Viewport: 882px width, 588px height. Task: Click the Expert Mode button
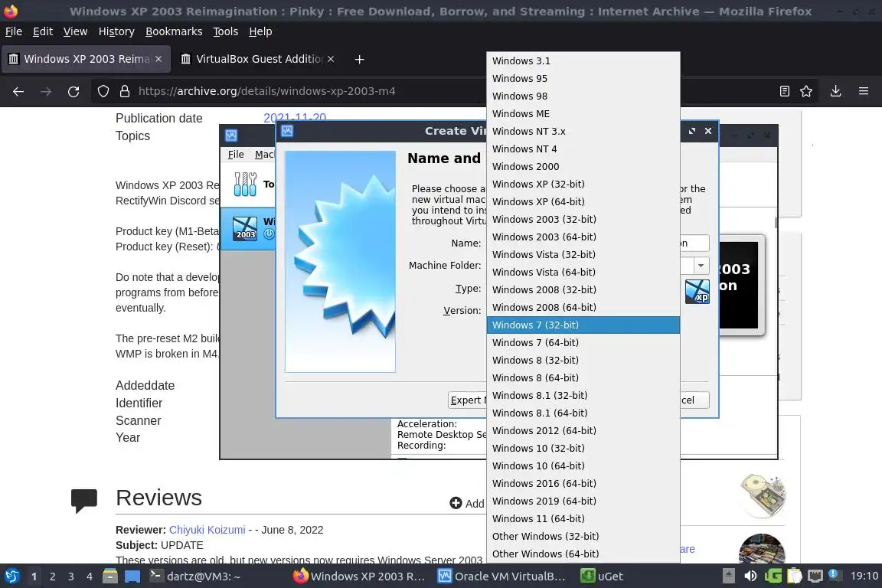click(468, 400)
